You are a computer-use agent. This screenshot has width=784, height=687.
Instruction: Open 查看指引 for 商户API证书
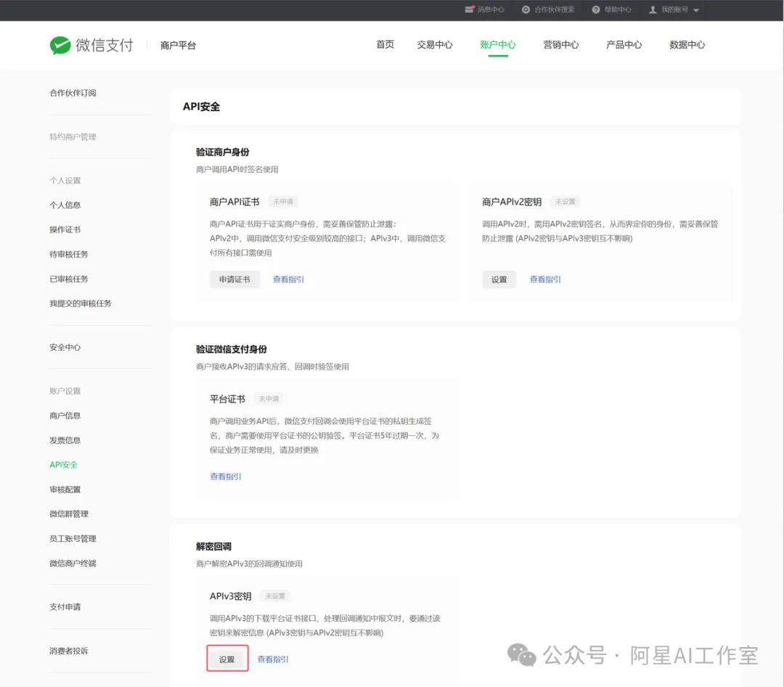288,279
